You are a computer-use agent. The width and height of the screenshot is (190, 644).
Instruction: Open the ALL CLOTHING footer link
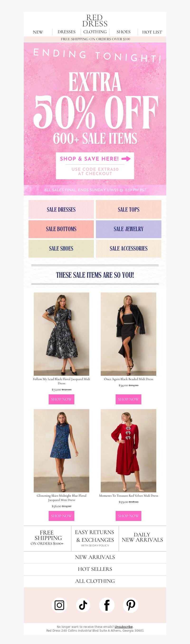[95, 581]
